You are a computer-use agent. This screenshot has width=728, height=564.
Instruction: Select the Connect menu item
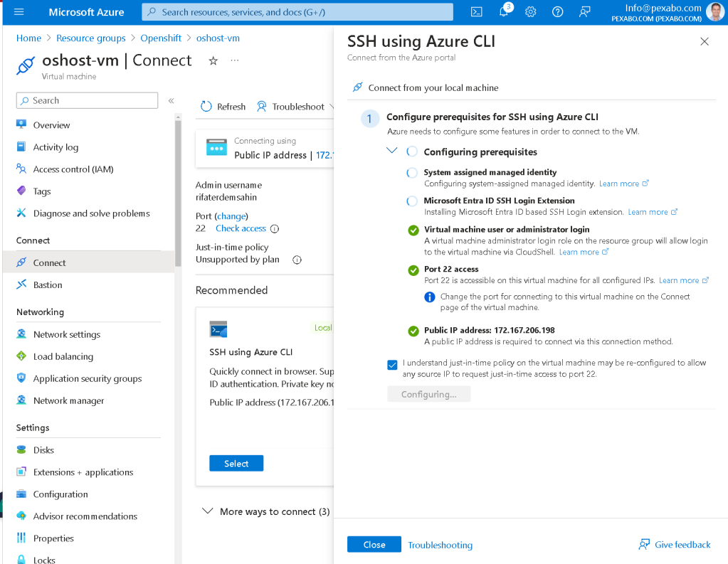tap(88, 262)
